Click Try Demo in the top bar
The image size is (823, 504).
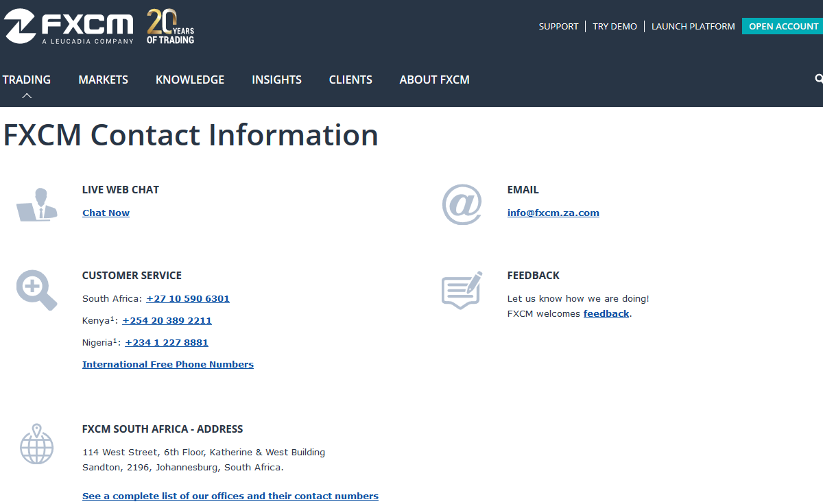[615, 26]
